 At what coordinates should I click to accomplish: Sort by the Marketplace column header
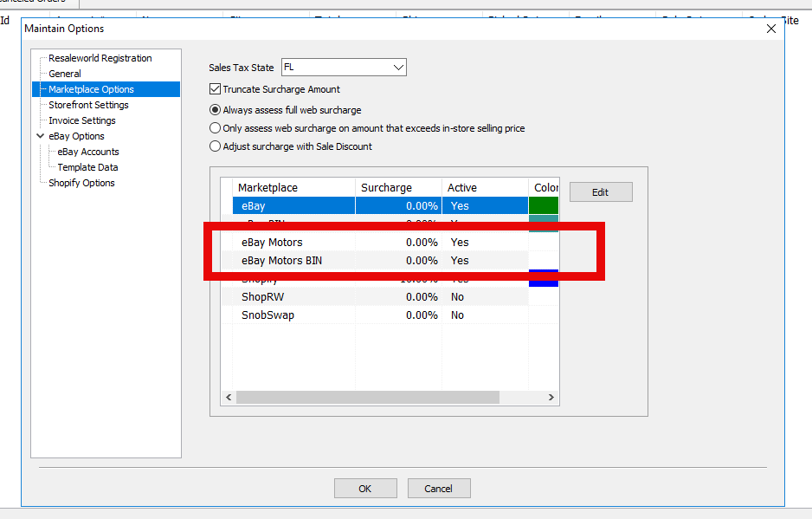pos(293,188)
